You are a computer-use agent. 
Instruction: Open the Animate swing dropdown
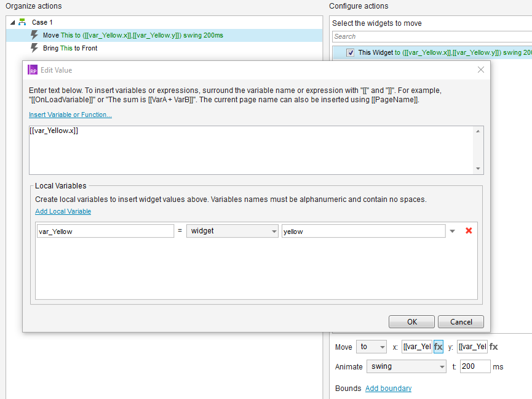click(x=442, y=366)
